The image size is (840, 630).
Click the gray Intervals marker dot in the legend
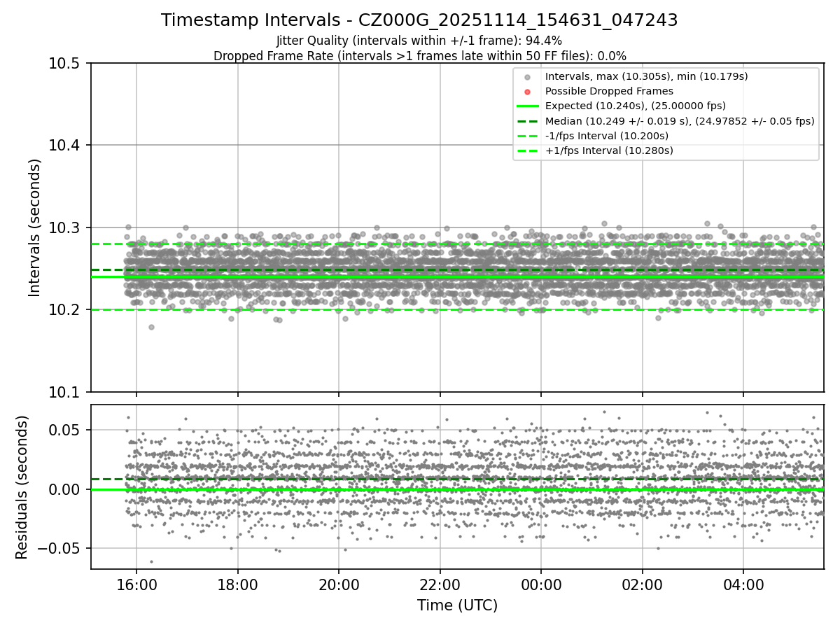pos(528,77)
